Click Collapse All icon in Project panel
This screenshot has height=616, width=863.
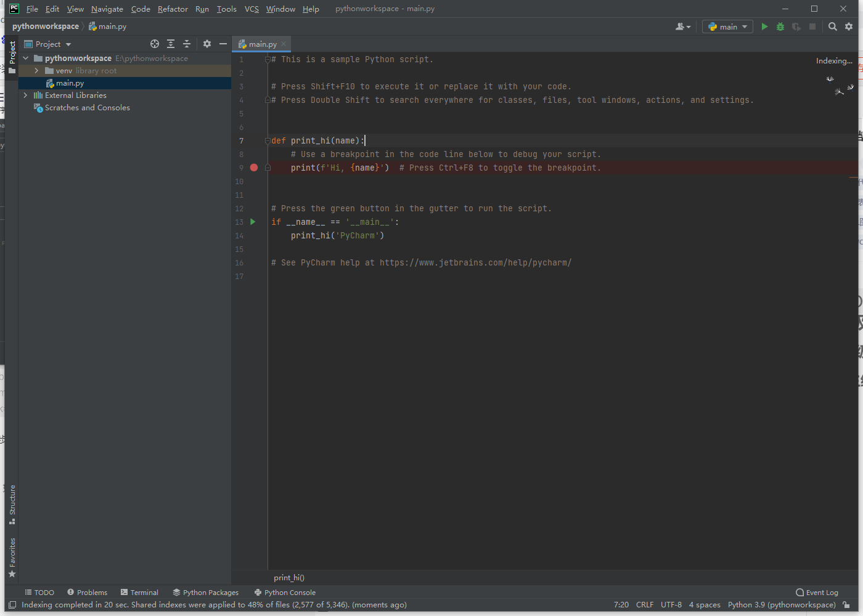click(x=187, y=44)
